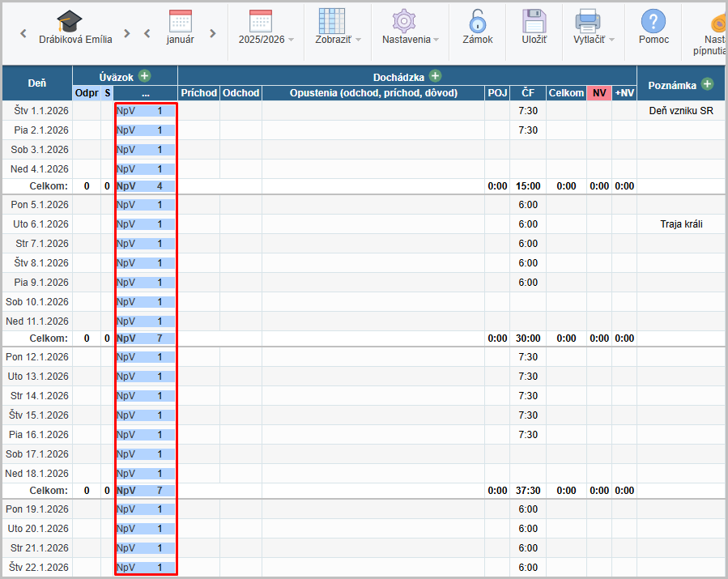This screenshot has width=728, height=579.
Task: Click the Uložiť floppy disk icon
Action: [x=534, y=21]
